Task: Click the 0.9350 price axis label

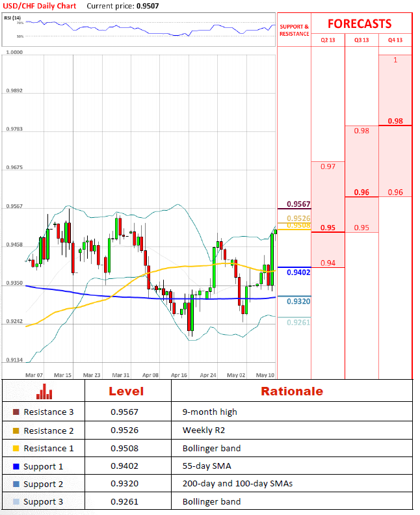Action: pos(14,283)
